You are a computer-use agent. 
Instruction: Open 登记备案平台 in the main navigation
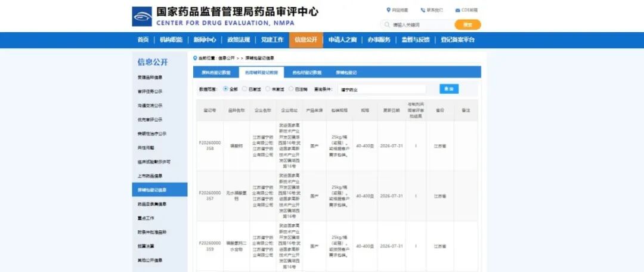coord(457,40)
